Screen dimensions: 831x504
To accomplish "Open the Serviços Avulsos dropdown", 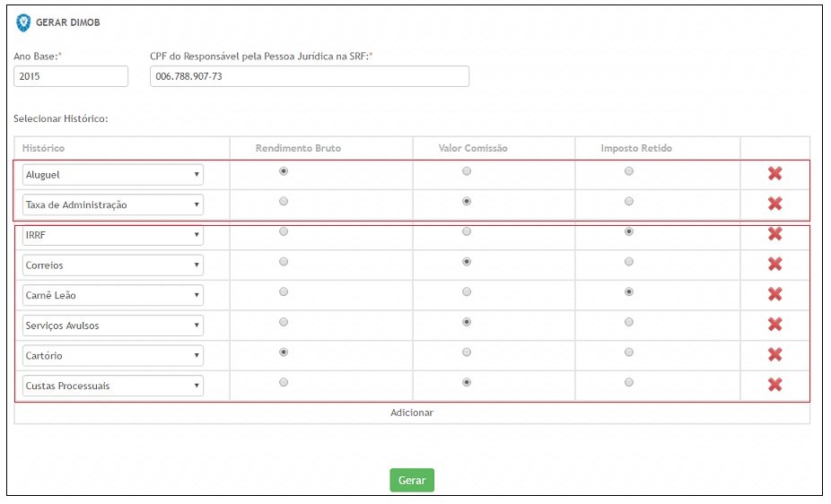I will click(113, 326).
